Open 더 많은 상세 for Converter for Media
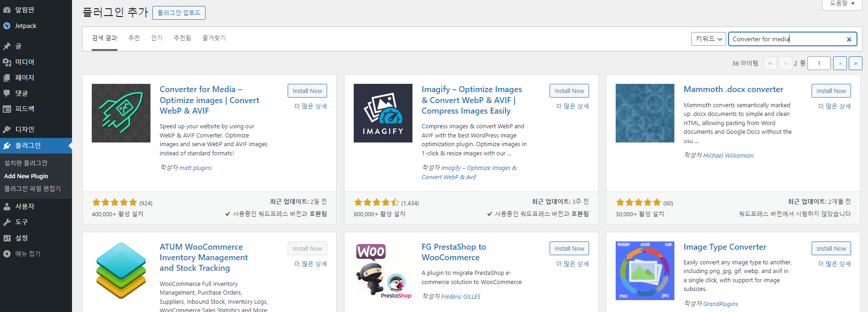The image size is (868, 312). point(311,106)
